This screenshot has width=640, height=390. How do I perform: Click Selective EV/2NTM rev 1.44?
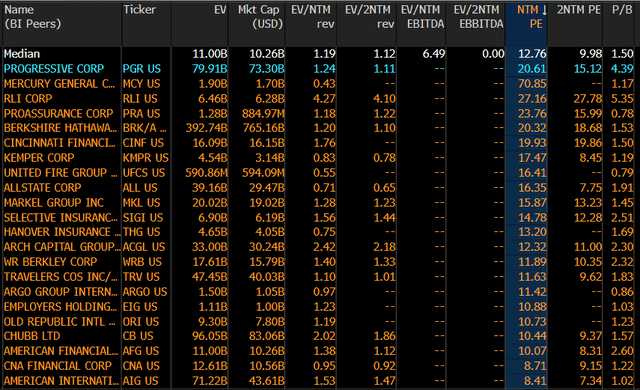[x=384, y=217]
